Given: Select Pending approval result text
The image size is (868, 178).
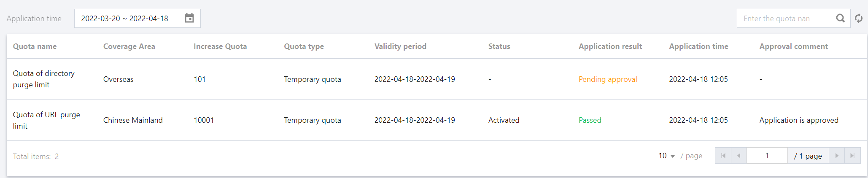Looking at the screenshot, I should point(607,79).
